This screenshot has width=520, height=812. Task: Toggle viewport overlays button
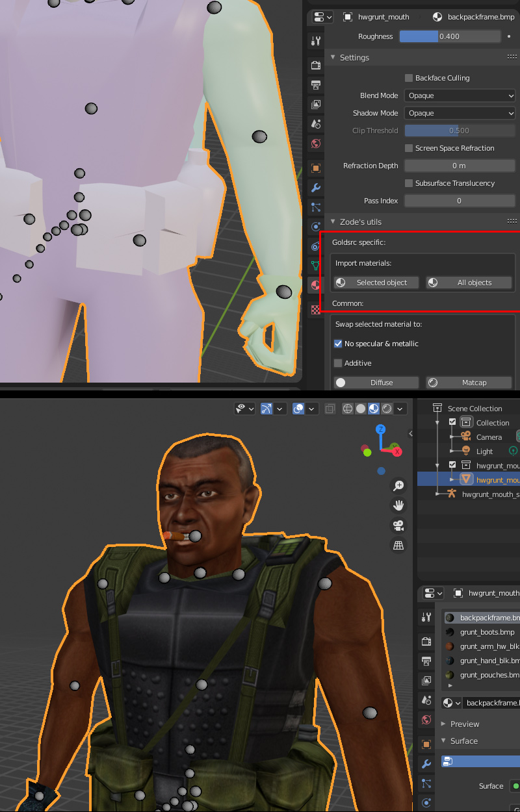coord(298,409)
